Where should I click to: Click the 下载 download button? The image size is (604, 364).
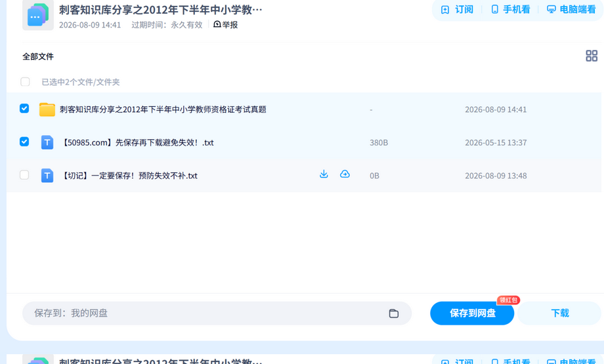(560, 313)
